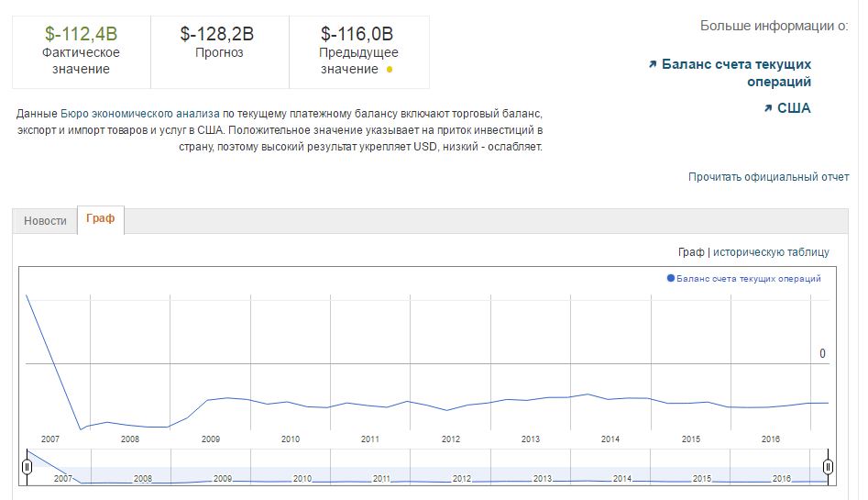Click the arrow icon beside "Баланс счета текущих операций"
The width and height of the screenshot is (868, 500).
(x=653, y=64)
